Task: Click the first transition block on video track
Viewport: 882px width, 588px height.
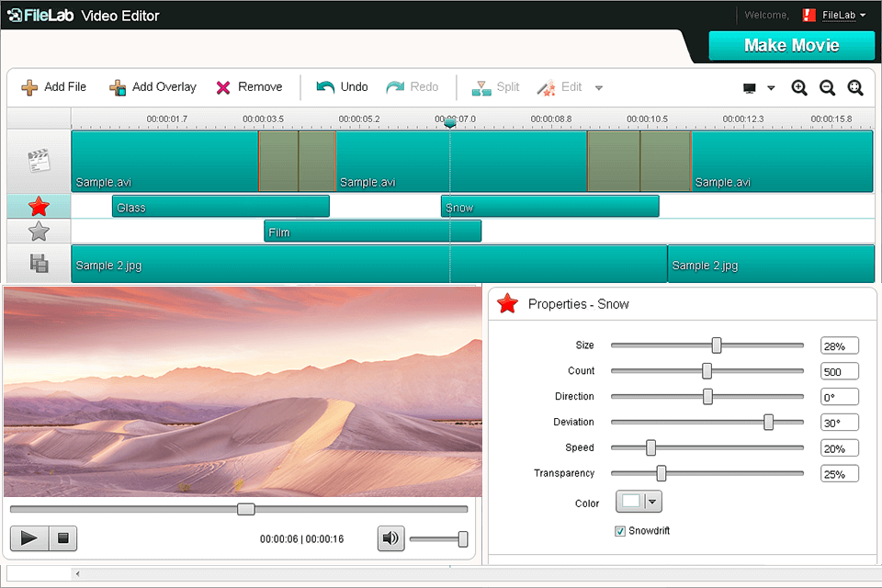Action: (297, 162)
